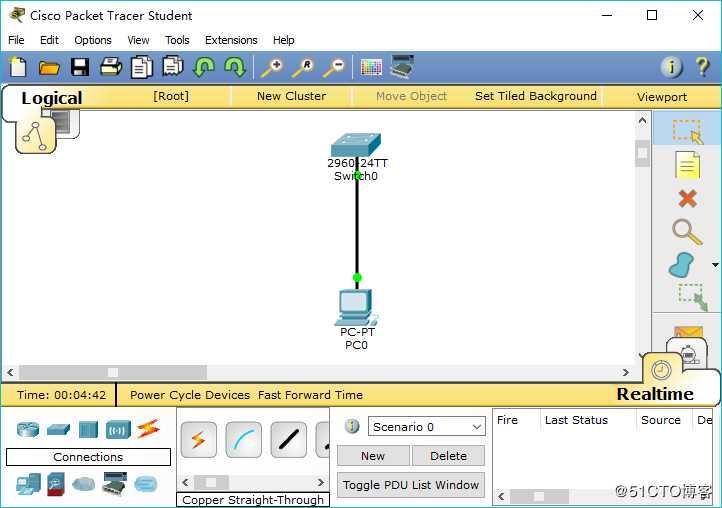This screenshot has width=722, height=508.
Task: Click the Undo green arrow
Action: (204, 67)
